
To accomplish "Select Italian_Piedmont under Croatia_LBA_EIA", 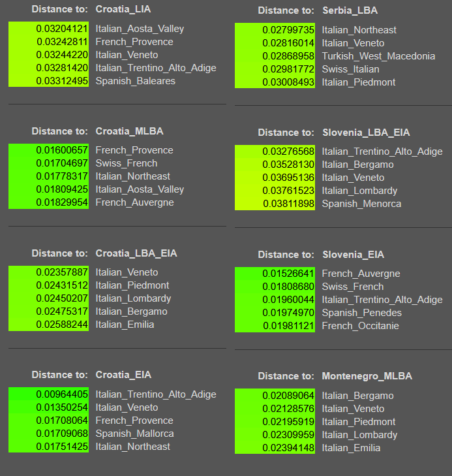I will (132, 285).
